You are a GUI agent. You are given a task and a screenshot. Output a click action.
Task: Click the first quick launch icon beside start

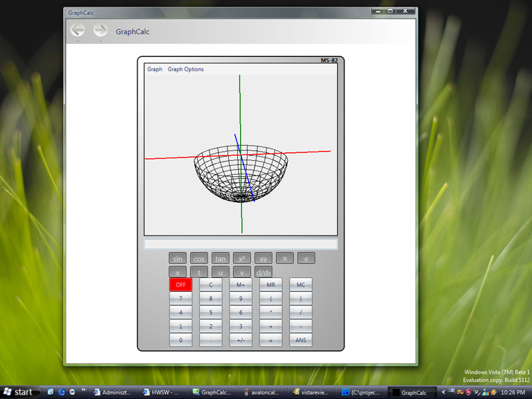tap(51, 392)
